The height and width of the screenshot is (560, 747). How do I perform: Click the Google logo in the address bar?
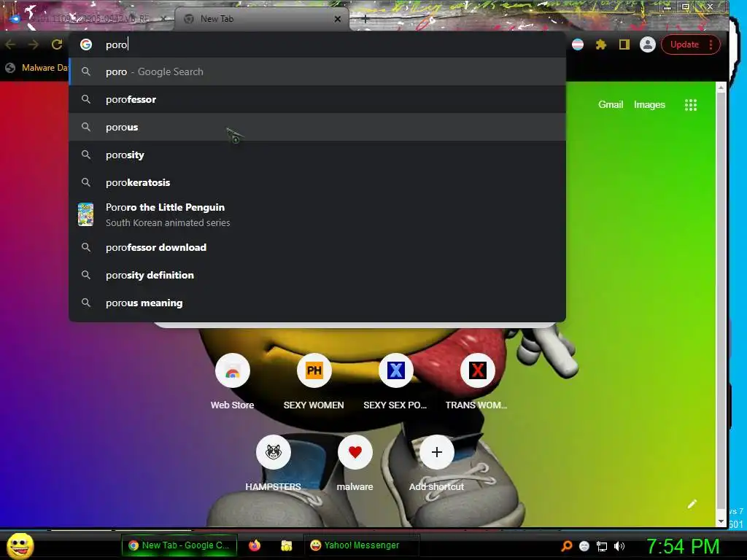pos(86,44)
